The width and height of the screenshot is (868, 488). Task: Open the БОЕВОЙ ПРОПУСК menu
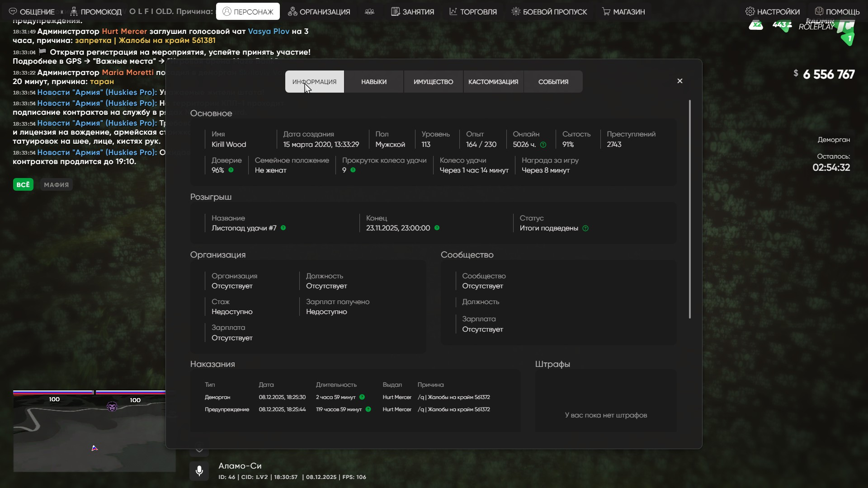549,12
